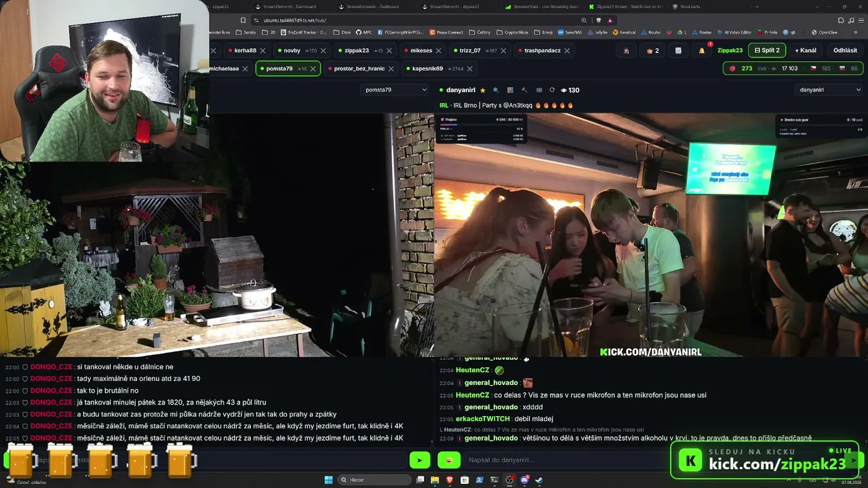
Task: Click the Brave shield icon
Action: [x=598, y=20]
